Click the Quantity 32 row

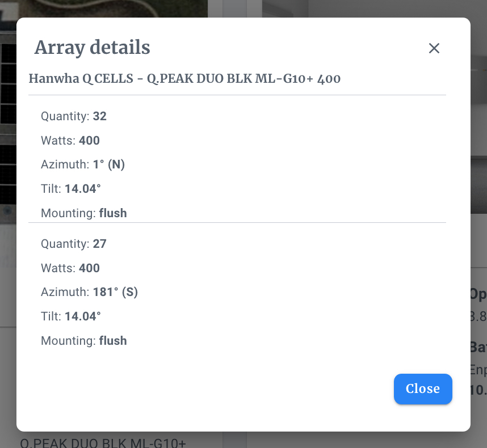pyautogui.click(x=74, y=116)
